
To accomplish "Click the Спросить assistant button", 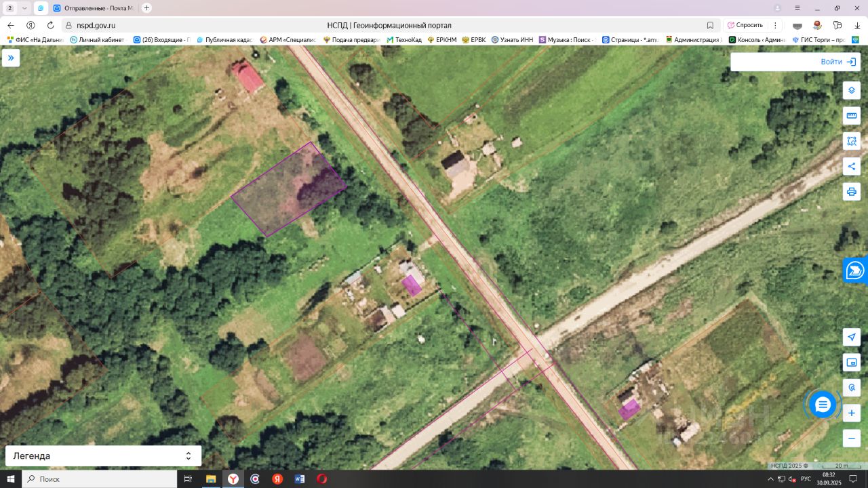I will pos(745,25).
